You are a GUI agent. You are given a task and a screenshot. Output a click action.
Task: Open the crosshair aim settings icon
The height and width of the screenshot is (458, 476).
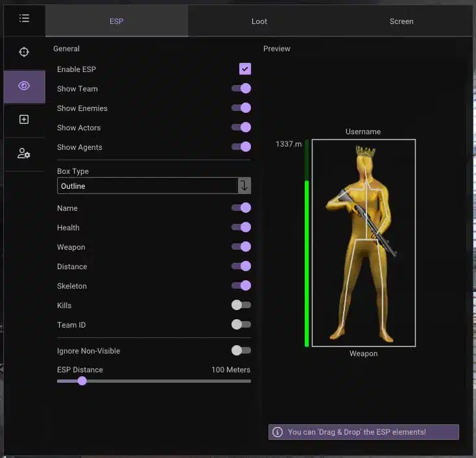coord(24,52)
